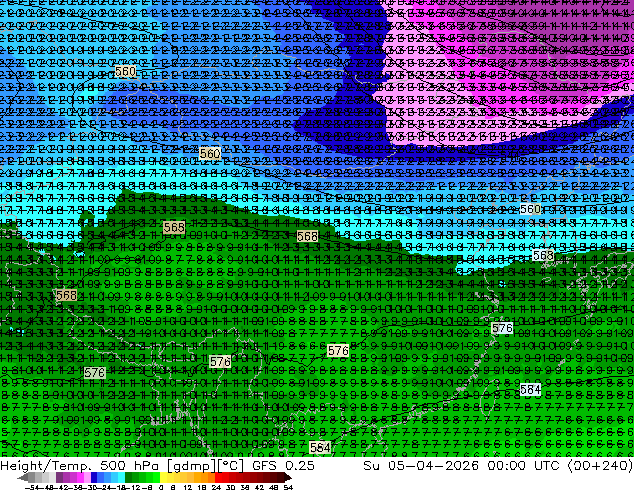Click the '24' value on the legend scale
634x490 pixels.
click(216, 487)
